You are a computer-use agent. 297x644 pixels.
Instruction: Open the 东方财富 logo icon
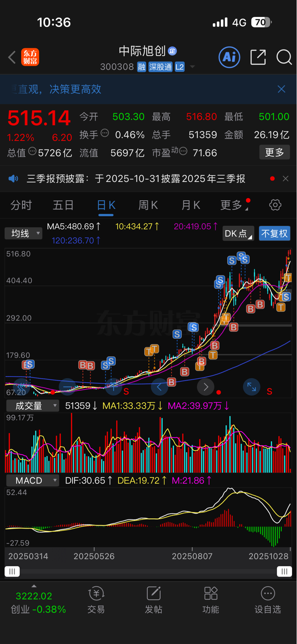tap(30, 57)
